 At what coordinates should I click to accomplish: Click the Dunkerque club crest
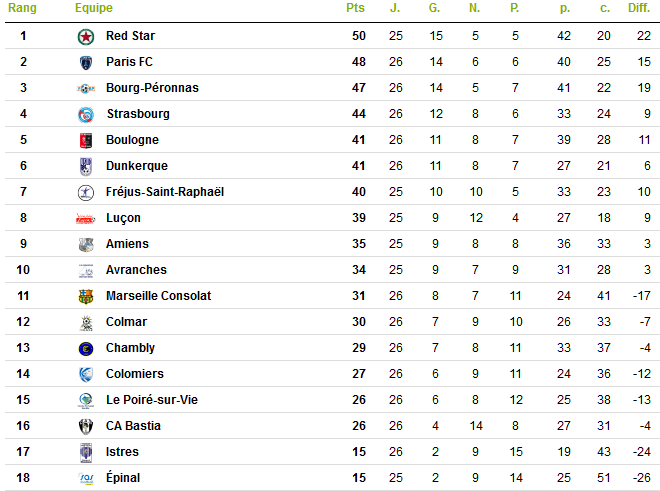point(86,167)
